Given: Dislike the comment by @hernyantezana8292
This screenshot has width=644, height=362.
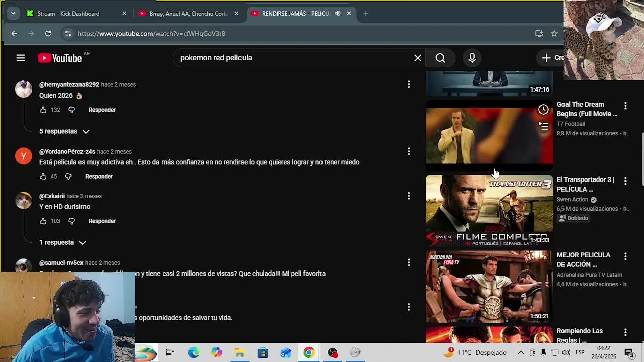Looking at the screenshot, I should 71,110.
